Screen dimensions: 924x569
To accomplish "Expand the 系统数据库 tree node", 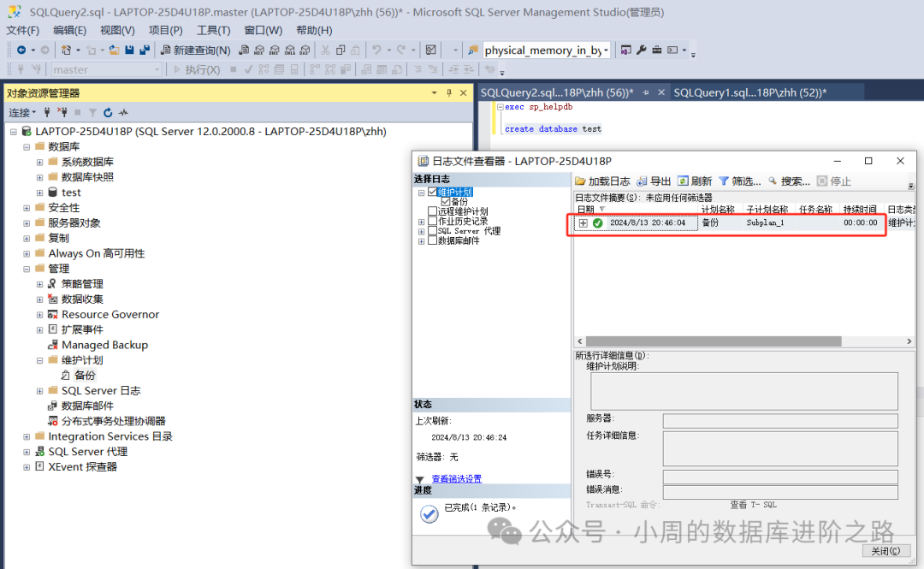I will pos(39,163).
